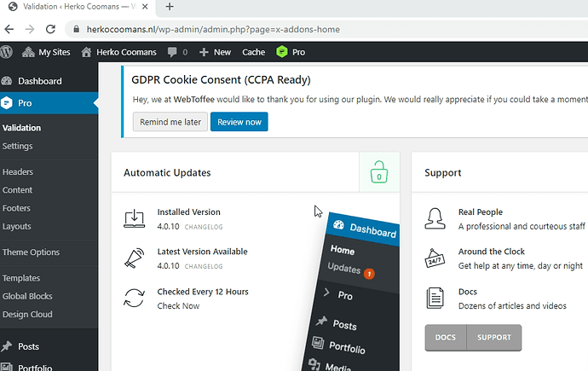This screenshot has width=588, height=371.
Task: Reload the page with refresh icon
Action: coord(50,29)
